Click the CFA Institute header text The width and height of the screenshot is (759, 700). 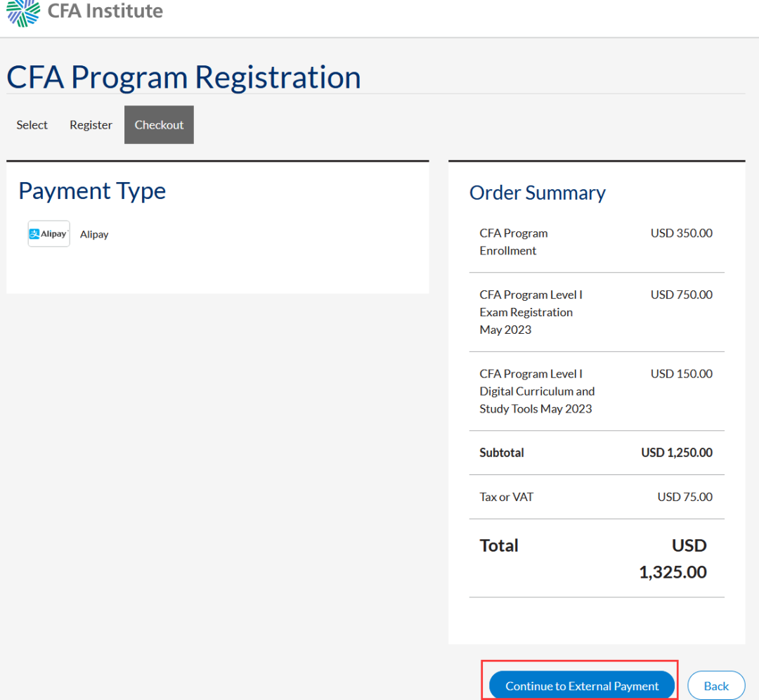coord(105,11)
